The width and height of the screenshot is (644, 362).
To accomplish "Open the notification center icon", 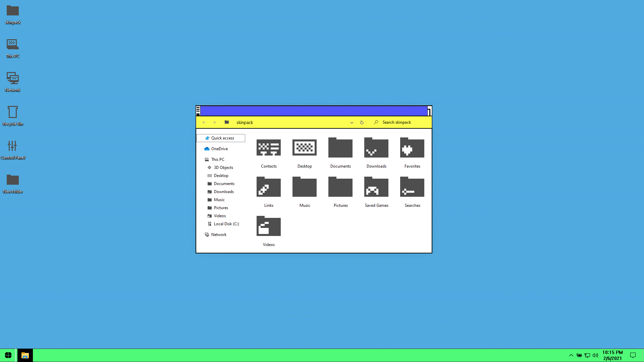I will (633, 355).
